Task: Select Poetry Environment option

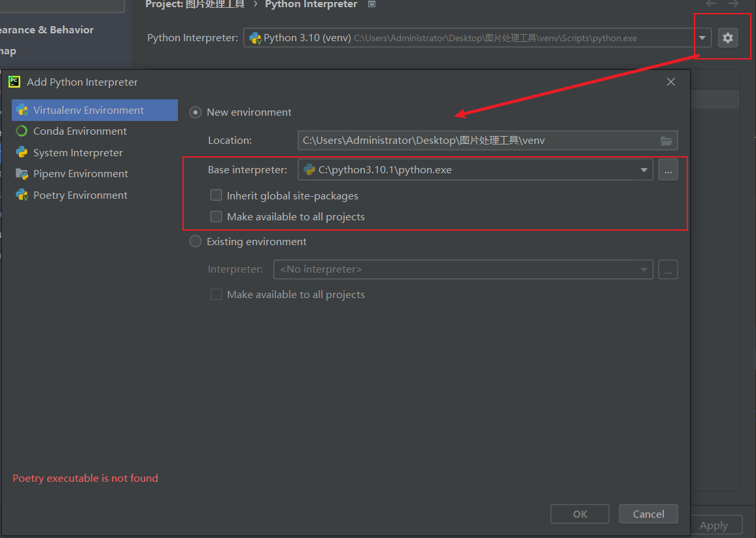Action: click(x=95, y=195)
